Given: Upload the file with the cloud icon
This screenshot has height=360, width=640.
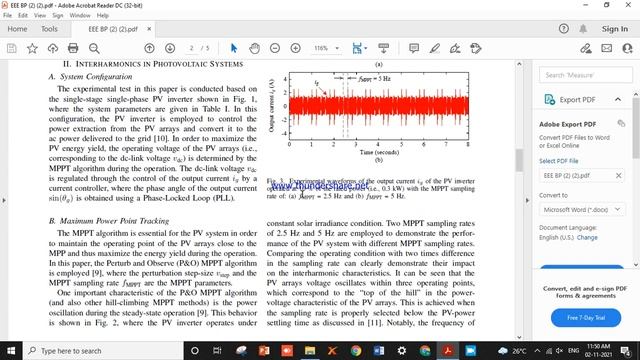Looking at the screenshot, I should point(53,49).
